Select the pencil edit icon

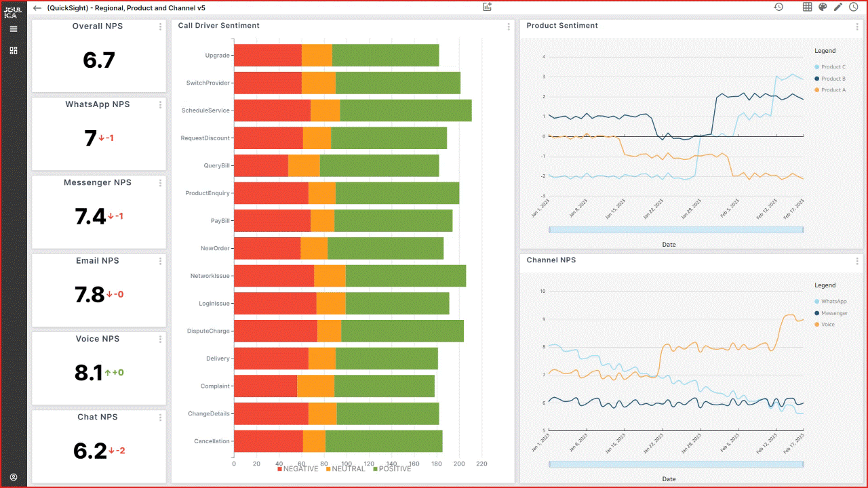[838, 7]
